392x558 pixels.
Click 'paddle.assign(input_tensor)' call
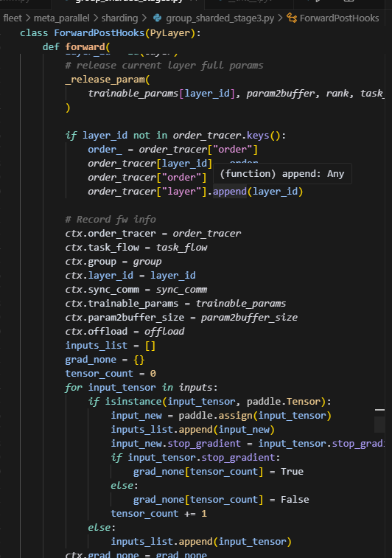pyautogui.click(x=255, y=416)
